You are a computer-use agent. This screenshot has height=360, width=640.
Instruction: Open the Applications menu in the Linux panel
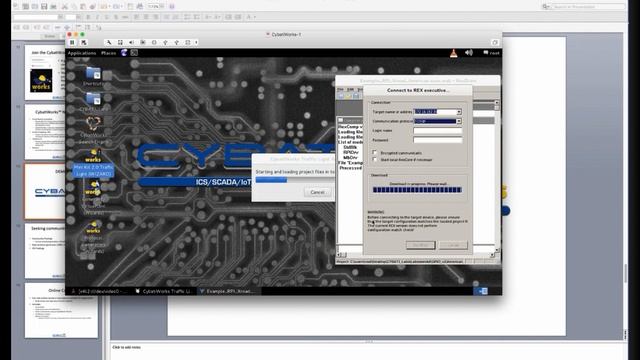82,53
